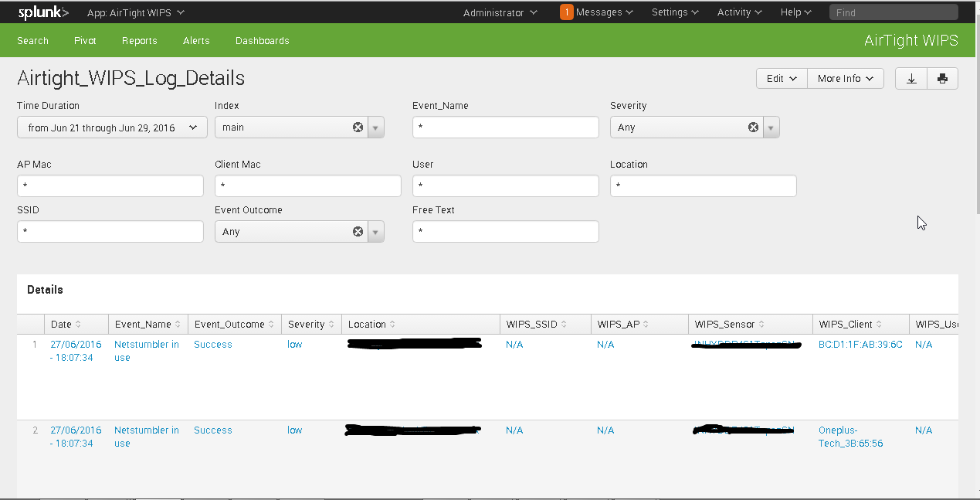Click inside the Free Text input field

pos(505,231)
